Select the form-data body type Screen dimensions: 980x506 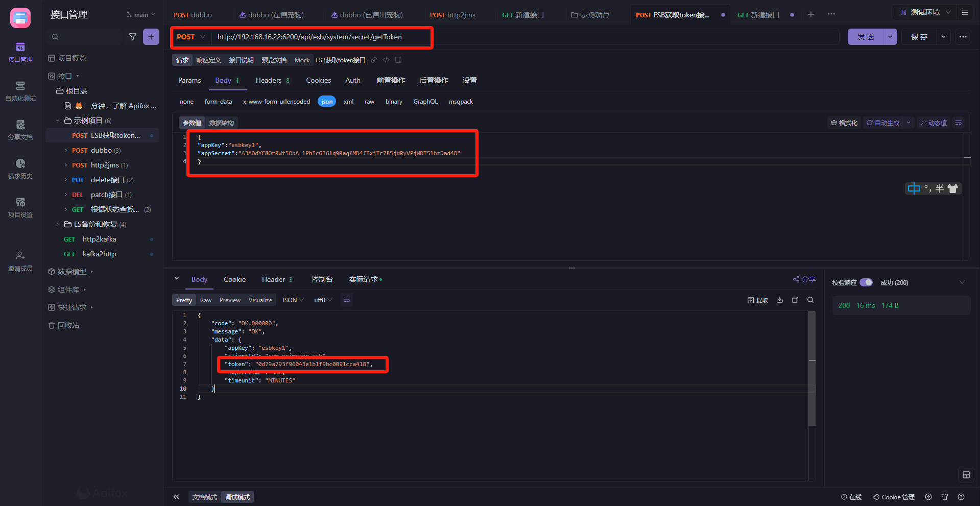point(218,102)
